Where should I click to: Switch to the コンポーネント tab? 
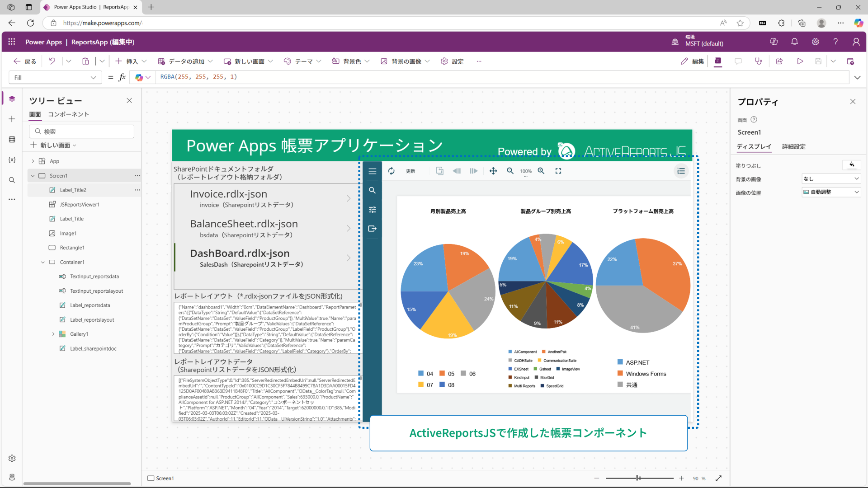(68, 114)
